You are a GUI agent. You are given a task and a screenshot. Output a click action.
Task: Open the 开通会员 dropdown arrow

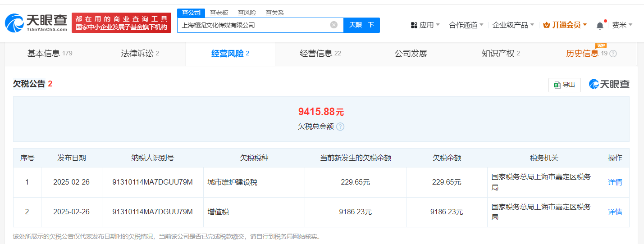(x=585, y=25)
